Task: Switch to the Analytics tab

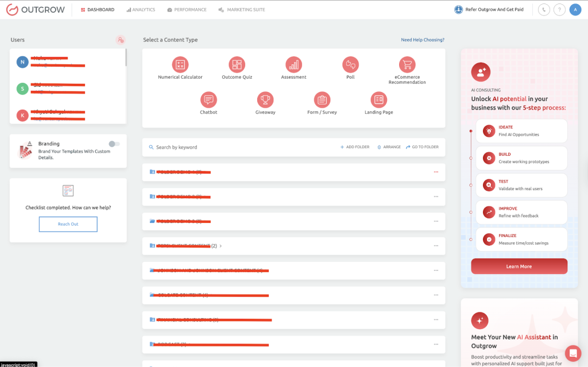Action: click(141, 10)
